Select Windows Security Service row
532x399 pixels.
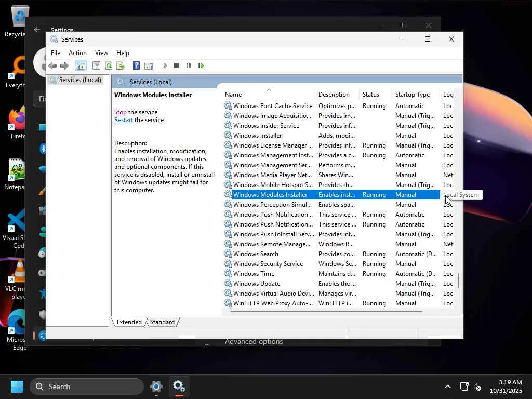click(338, 263)
